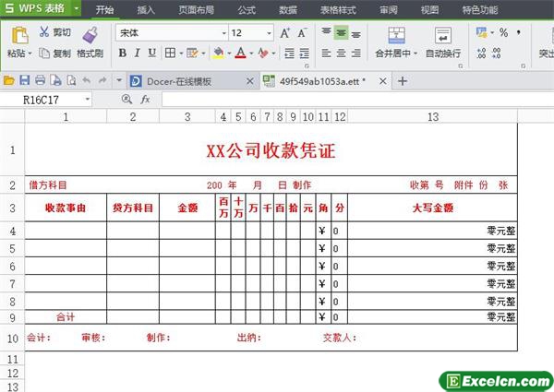Click the formula bar input field

coord(358,100)
